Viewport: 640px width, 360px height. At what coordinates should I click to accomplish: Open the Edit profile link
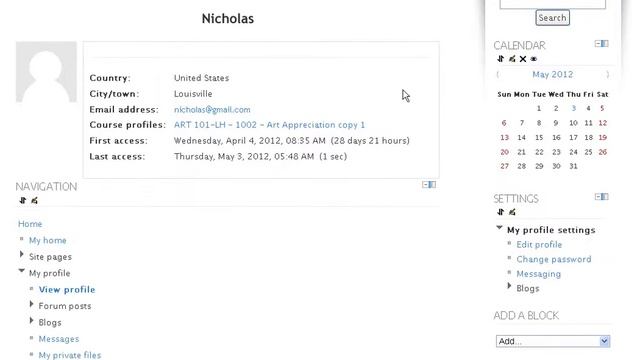pyautogui.click(x=539, y=244)
